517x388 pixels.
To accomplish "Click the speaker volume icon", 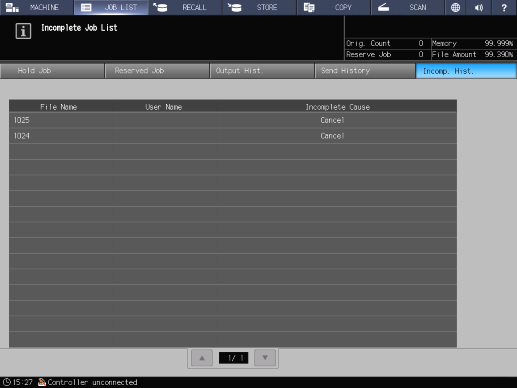I will 479,7.
